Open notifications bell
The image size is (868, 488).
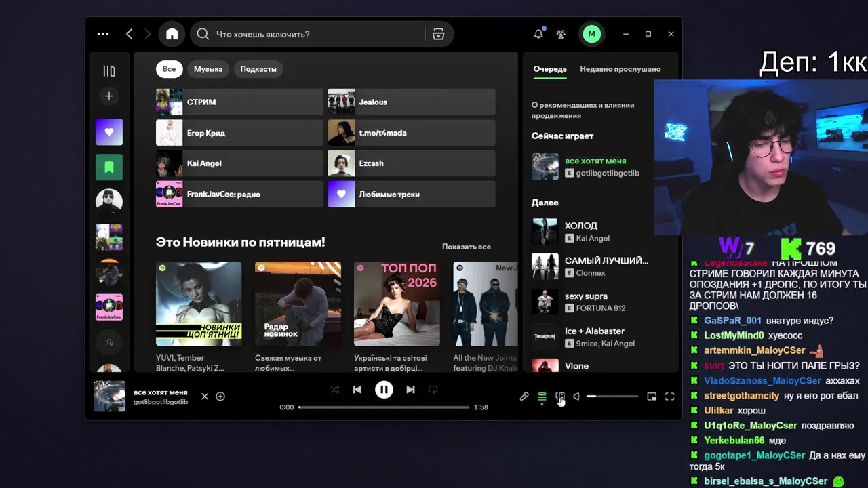[538, 34]
